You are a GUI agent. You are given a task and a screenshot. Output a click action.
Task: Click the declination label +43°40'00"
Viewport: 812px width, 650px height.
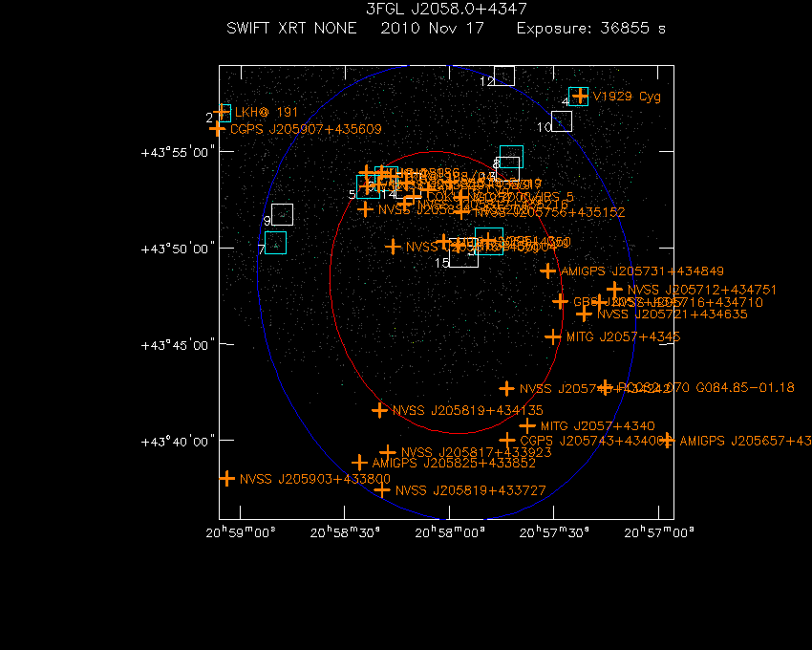pos(178,442)
